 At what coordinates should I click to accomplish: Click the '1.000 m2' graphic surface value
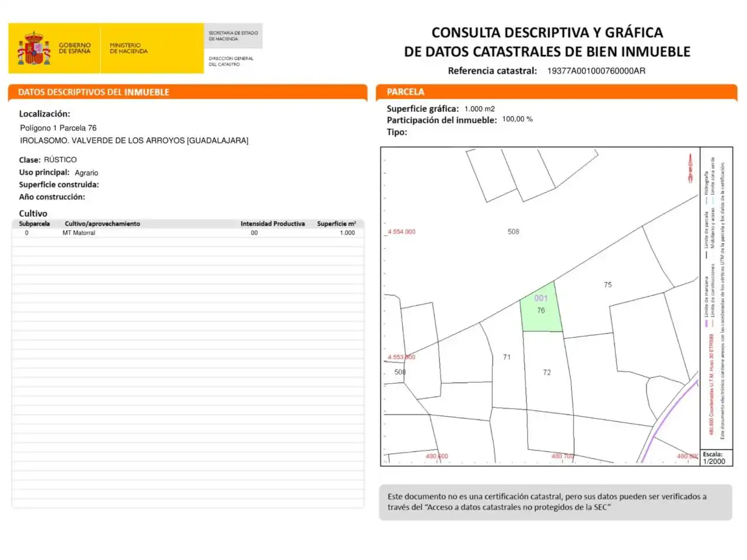coord(480,109)
